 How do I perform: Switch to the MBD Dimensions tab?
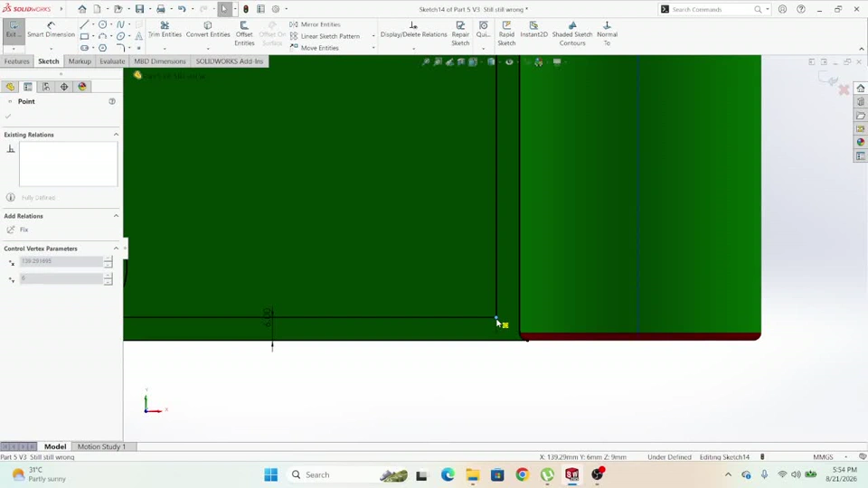click(x=159, y=61)
